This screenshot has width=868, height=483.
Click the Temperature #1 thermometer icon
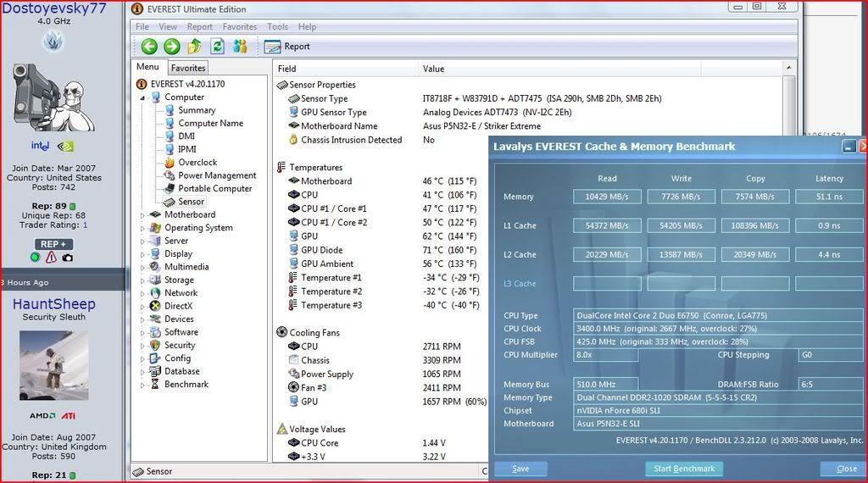[x=293, y=278]
